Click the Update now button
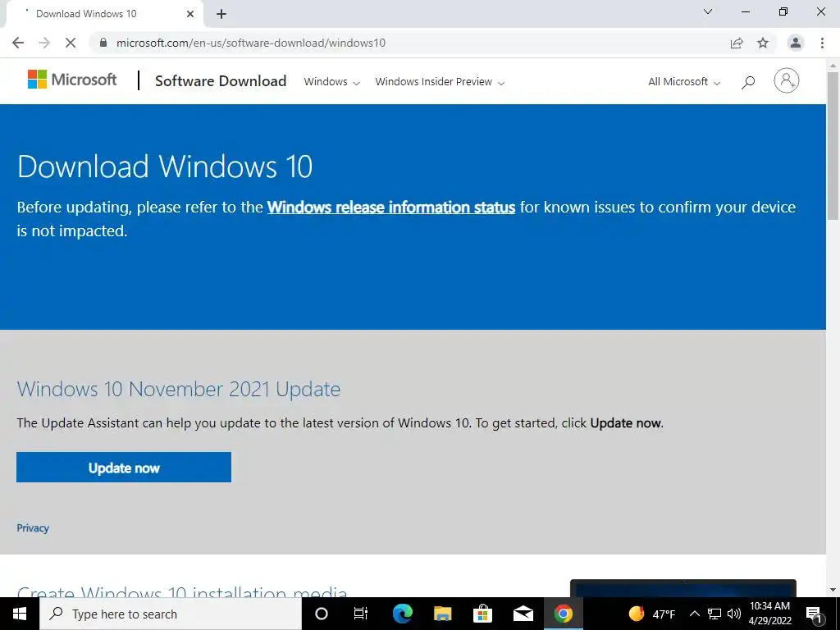Screen dimensions: 840x630 [124, 467]
